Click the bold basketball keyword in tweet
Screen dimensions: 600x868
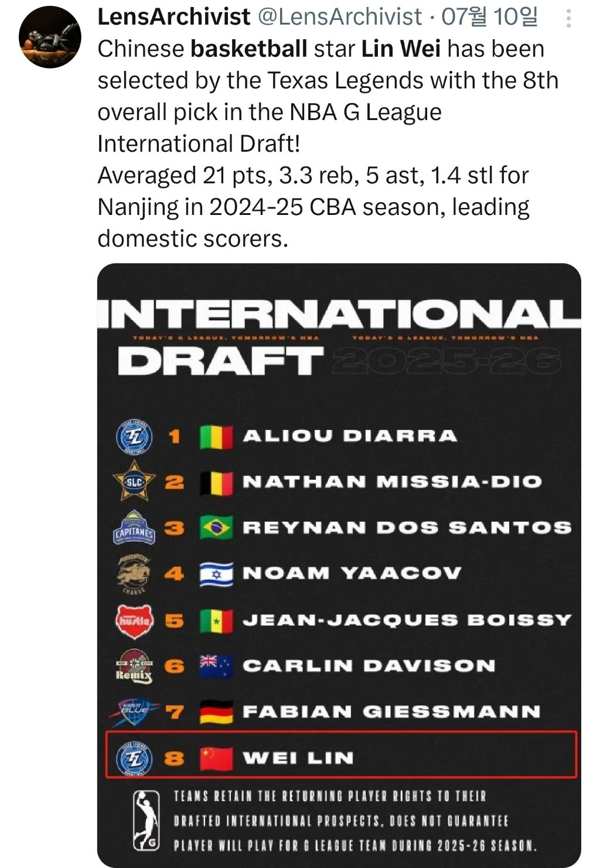click(x=249, y=49)
